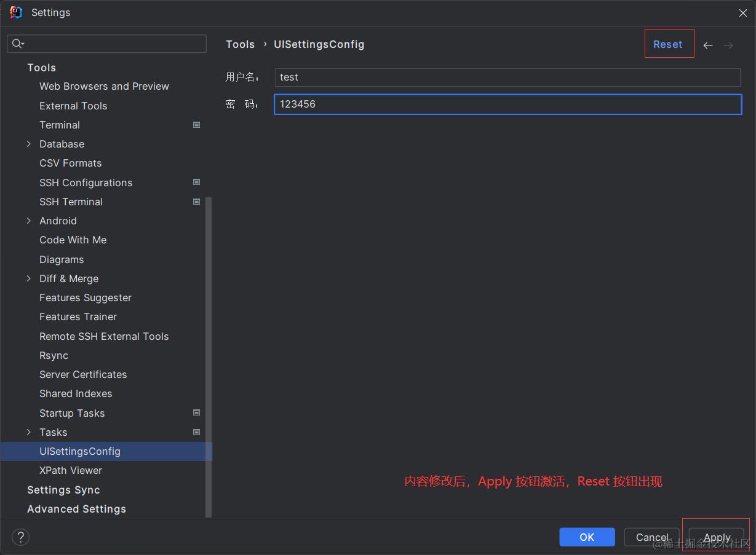Select Tasks settings item

click(53, 432)
